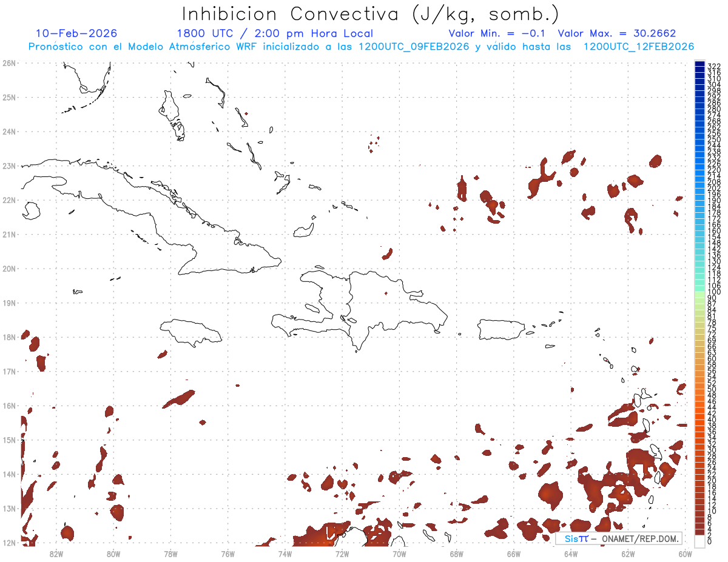Click the 78W longitude label
This screenshot has width=728, height=562.
[x=170, y=554]
